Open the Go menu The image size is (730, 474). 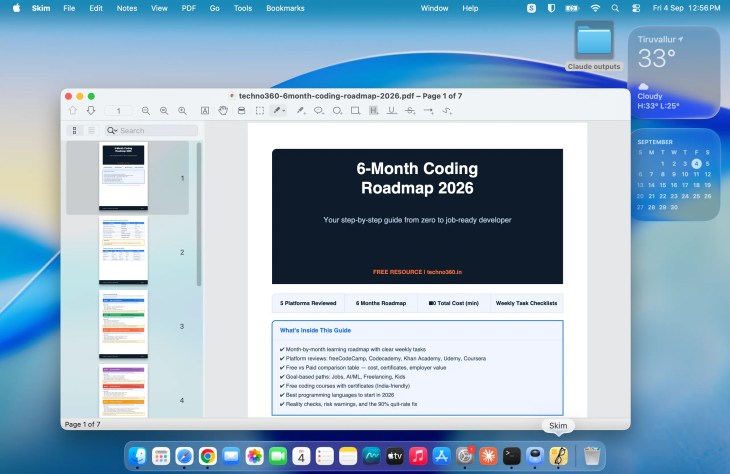click(x=215, y=8)
